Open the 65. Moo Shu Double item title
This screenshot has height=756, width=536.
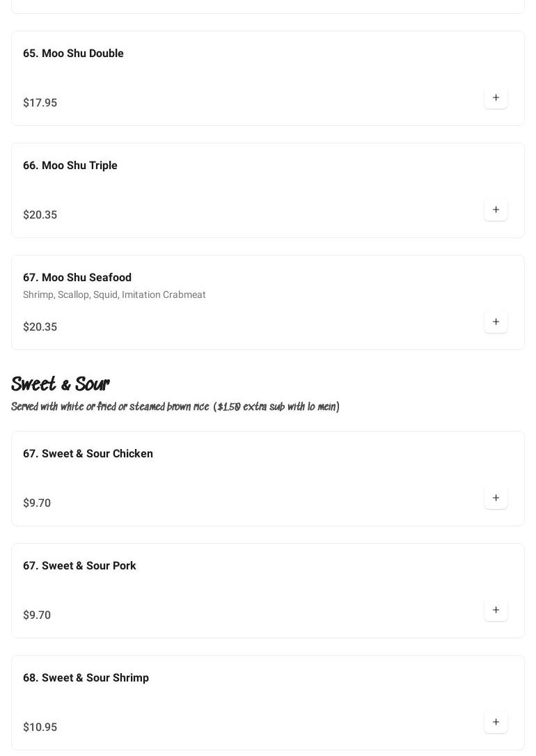pyautogui.click(x=73, y=54)
